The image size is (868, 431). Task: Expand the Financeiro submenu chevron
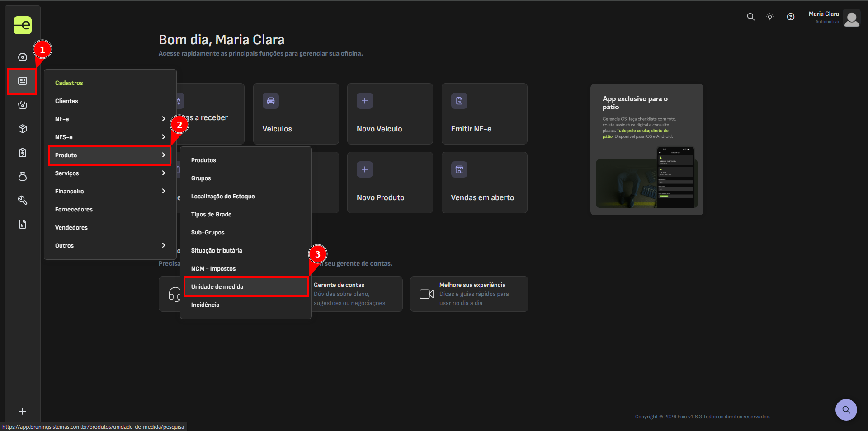point(164,191)
